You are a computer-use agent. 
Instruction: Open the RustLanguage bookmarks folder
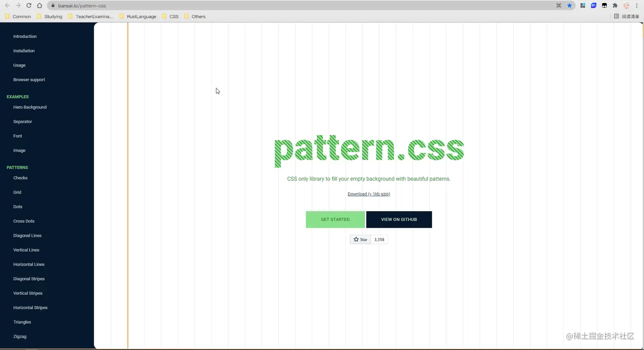[138, 17]
